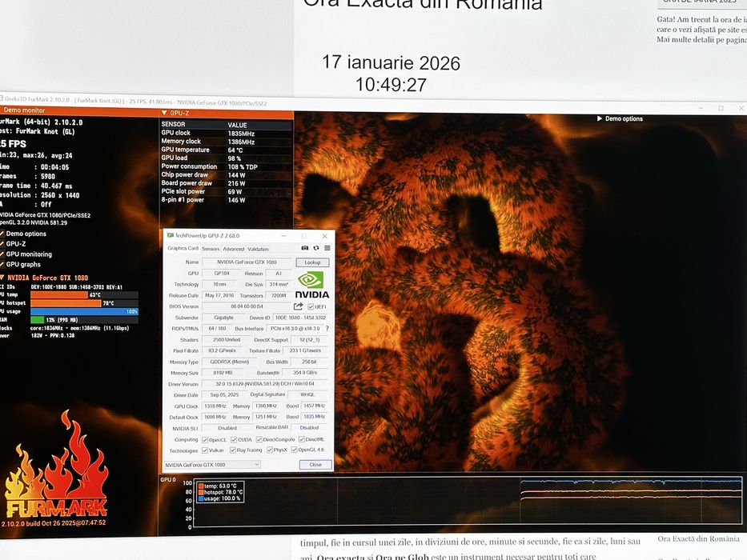Click the '8-pin #1 power' 146 W row
747x560 pixels.
(x=227, y=200)
